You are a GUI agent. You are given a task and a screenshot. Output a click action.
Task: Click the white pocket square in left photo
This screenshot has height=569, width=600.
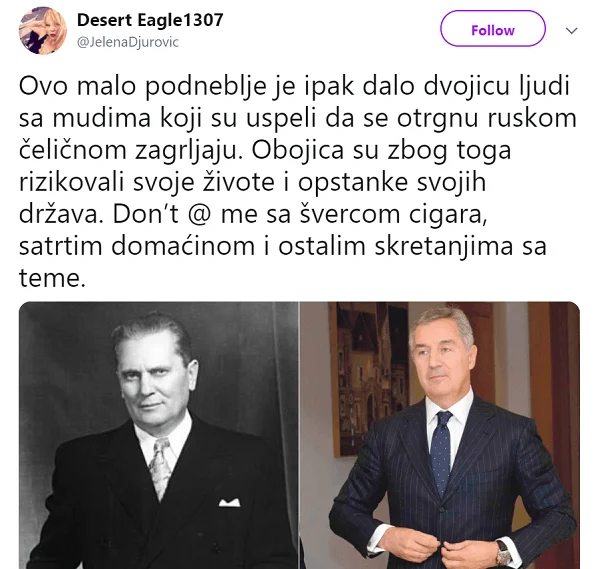(230, 502)
